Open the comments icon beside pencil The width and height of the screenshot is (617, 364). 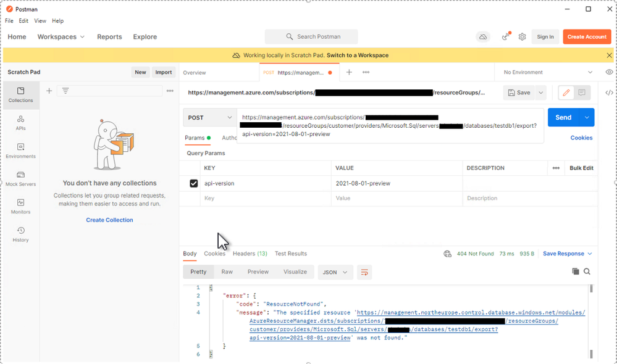[x=582, y=93]
